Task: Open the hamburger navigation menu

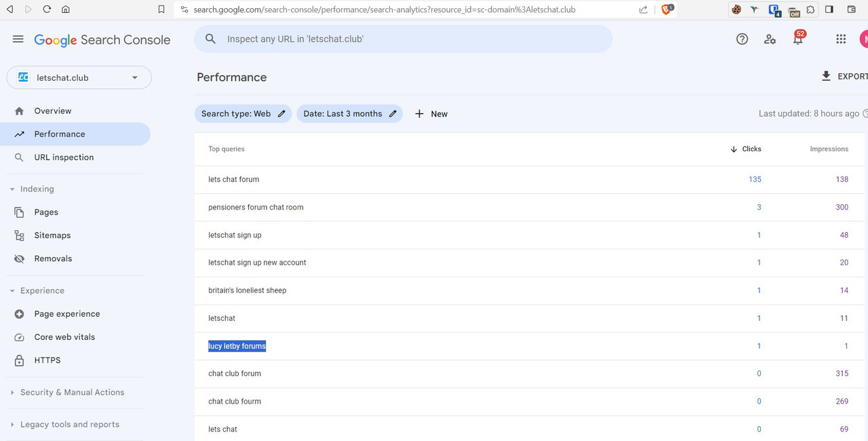Action: [x=18, y=39]
